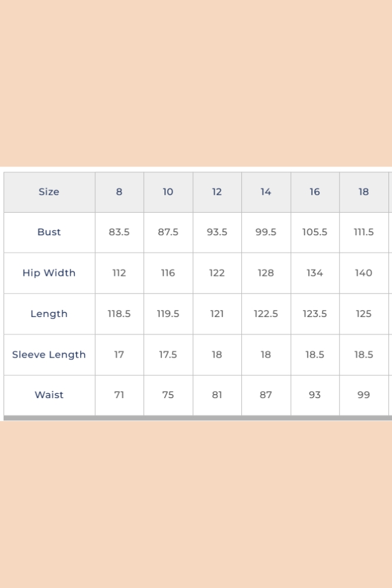
Task: Select the Bust row label
Action: click(x=49, y=232)
